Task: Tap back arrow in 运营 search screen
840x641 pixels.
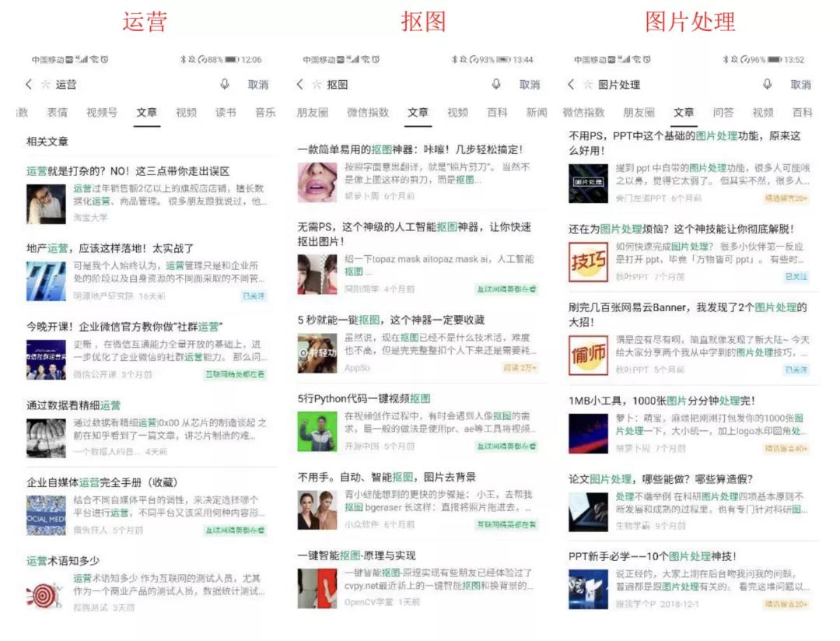Action: click(29, 84)
